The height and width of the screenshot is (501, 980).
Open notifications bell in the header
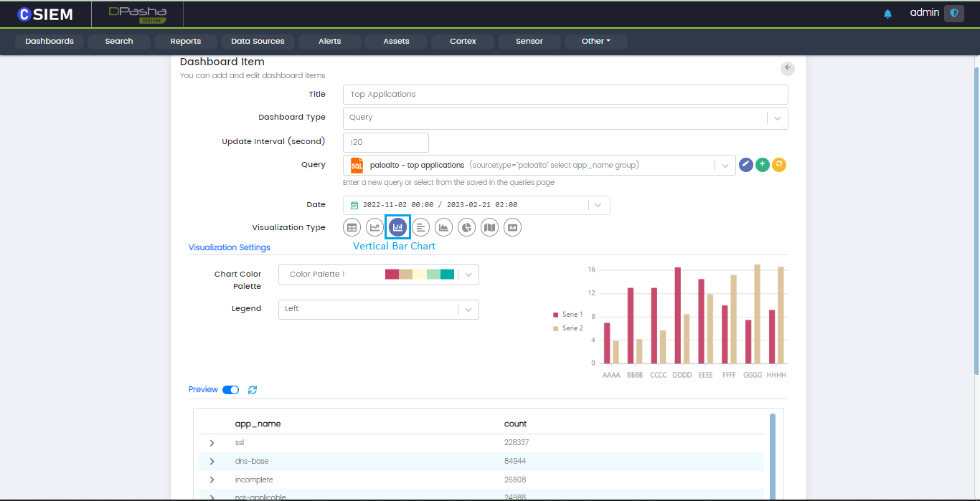click(887, 14)
